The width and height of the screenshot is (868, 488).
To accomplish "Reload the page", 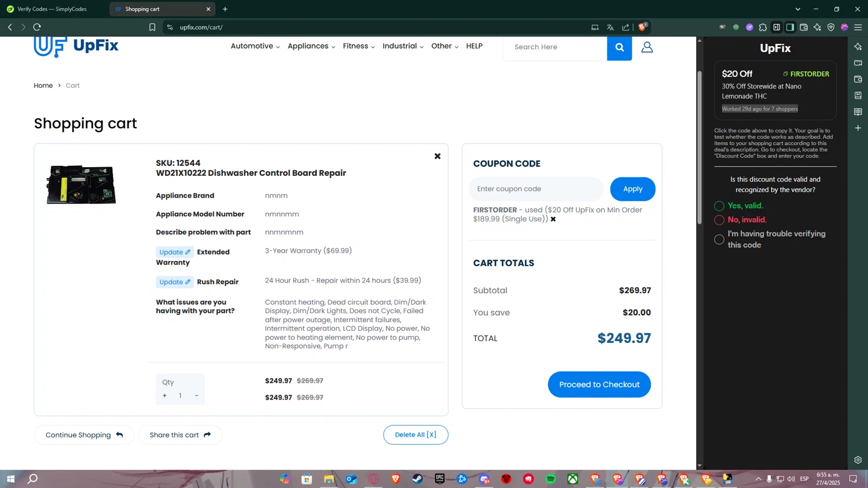I will click(x=37, y=27).
